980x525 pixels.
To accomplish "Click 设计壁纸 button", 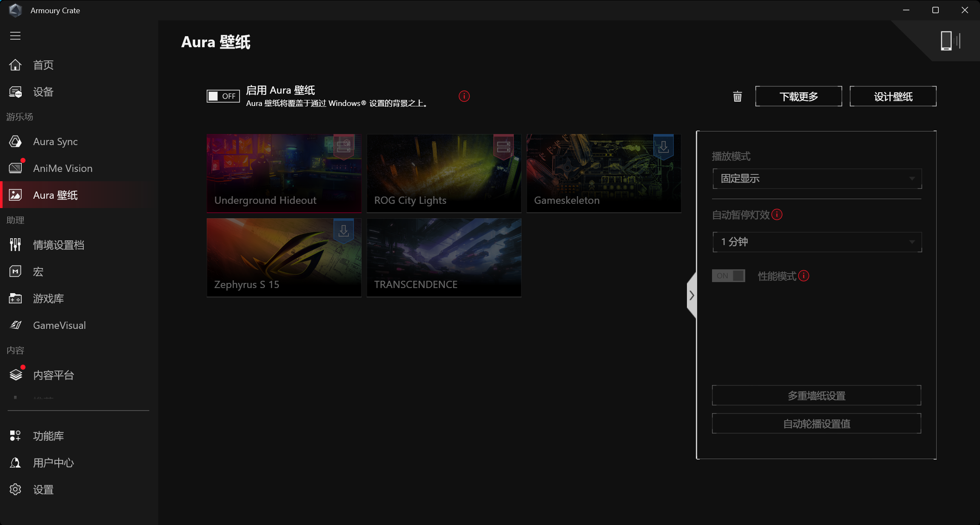I will click(x=893, y=96).
